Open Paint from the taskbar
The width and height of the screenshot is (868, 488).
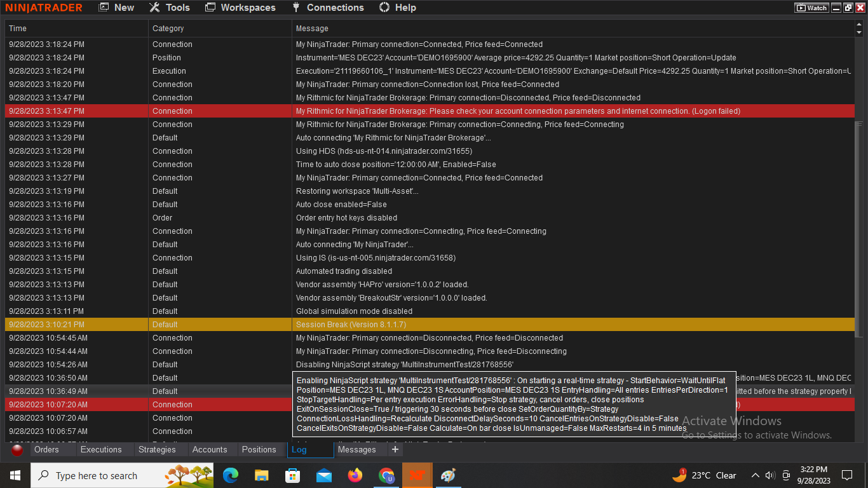click(449, 475)
